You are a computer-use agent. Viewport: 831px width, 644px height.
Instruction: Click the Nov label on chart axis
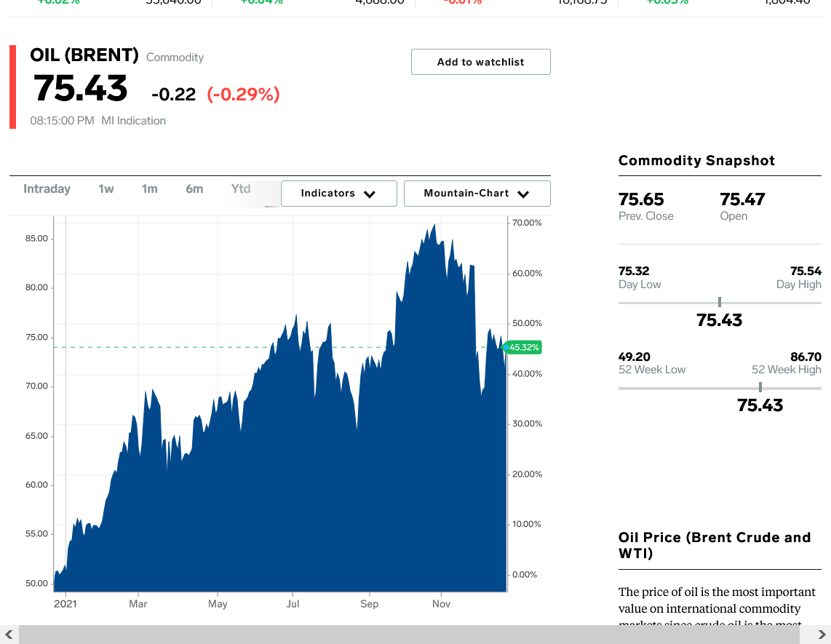point(441,604)
